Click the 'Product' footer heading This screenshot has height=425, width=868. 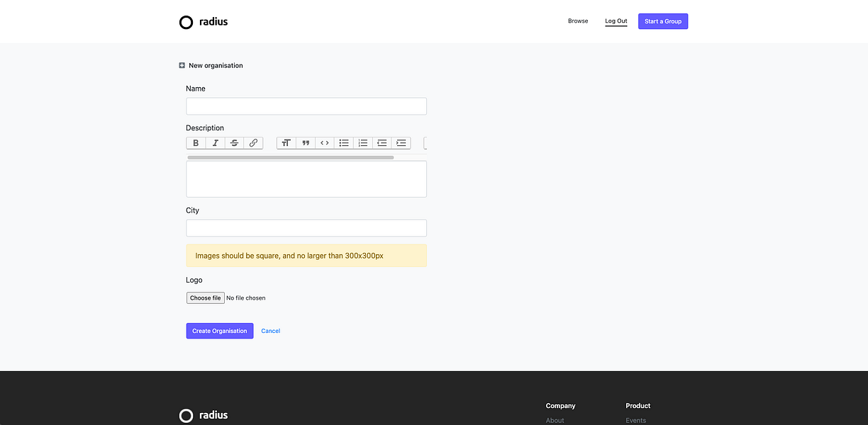click(x=638, y=406)
